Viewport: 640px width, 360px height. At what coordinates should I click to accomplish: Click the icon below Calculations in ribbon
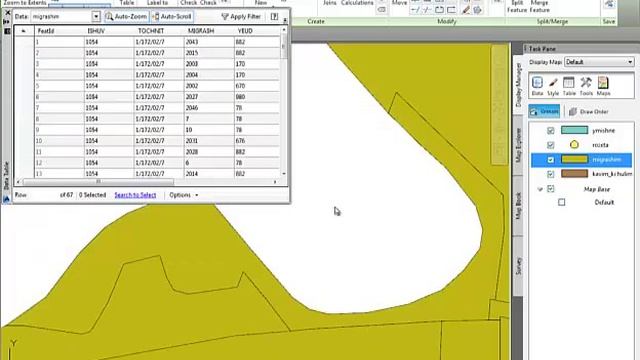click(381, 9)
